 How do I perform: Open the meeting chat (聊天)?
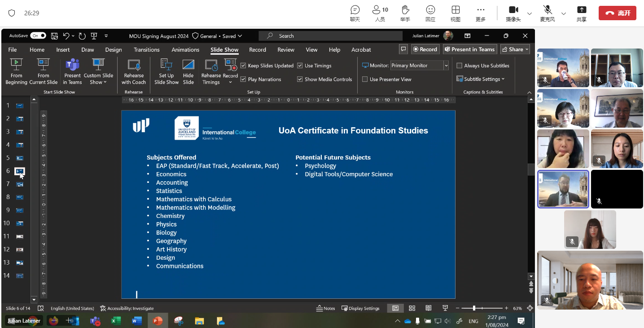point(355,13)
